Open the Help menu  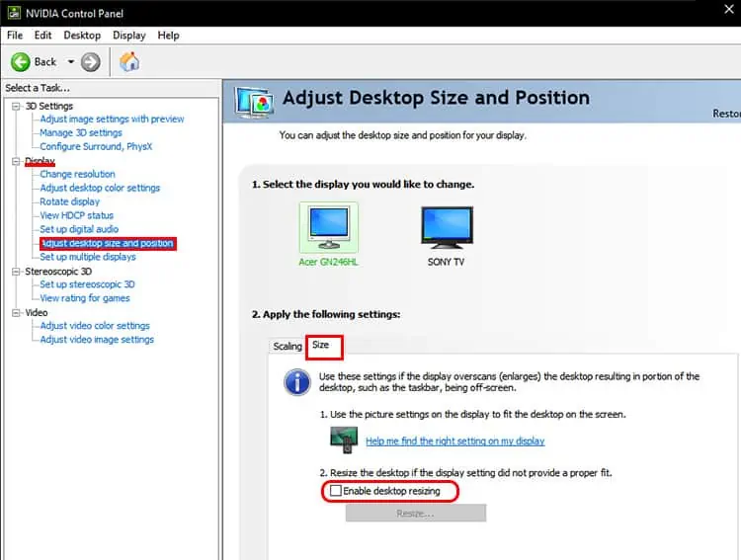point(168,36)
